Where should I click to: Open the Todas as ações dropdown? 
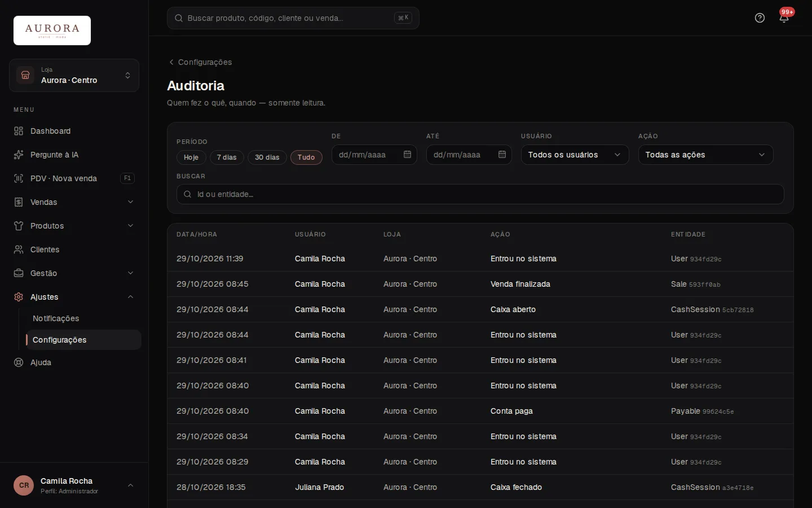[x=705, y=155]
